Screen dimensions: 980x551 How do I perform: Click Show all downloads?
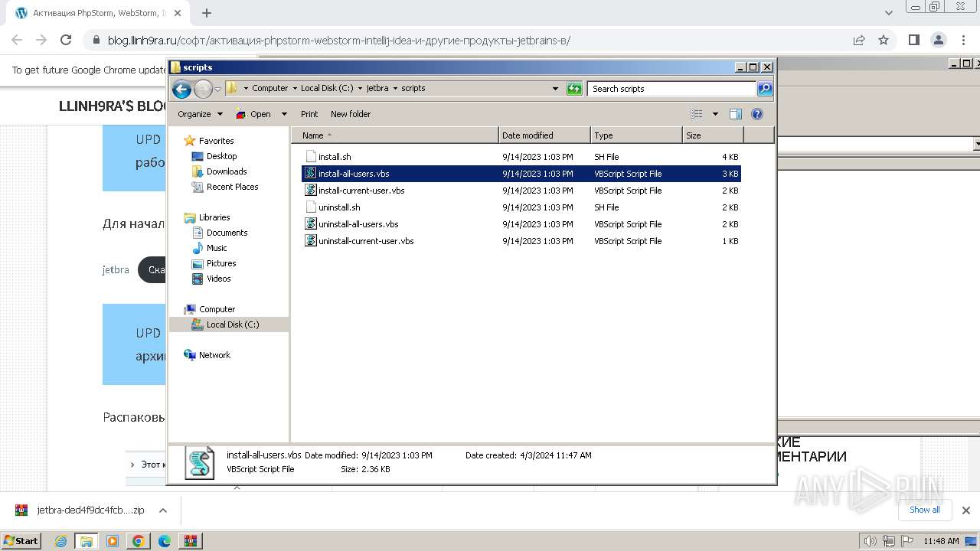click(x=925, y=510)
